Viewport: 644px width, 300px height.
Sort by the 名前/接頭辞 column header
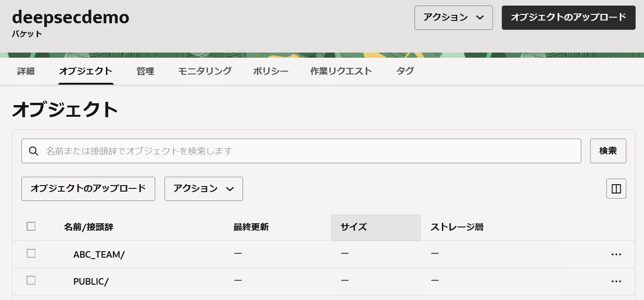(x=89, y=227)
